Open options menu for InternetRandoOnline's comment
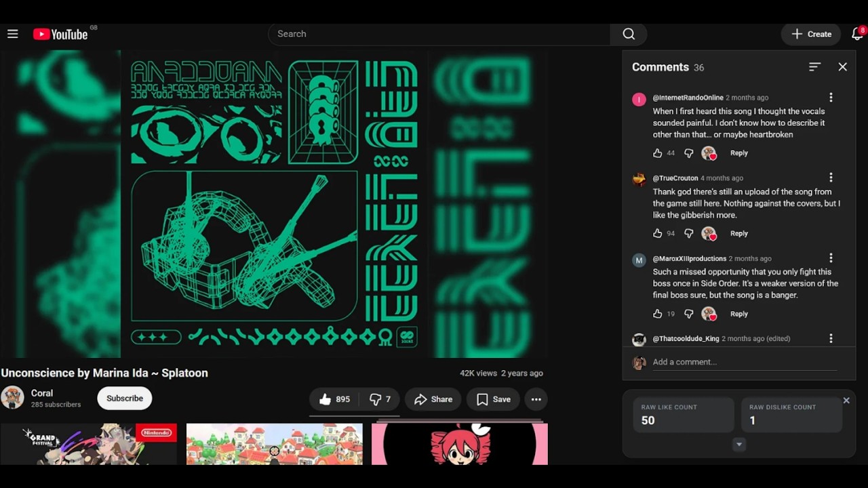868x488 pixels. 831,98
